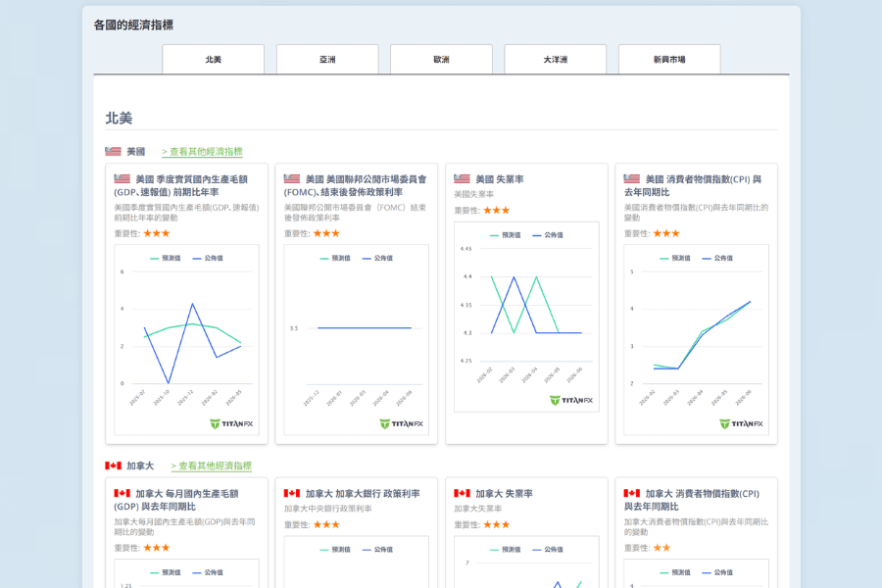882x588 pixels.
Task: Open the 美國 消費者物價指數(CPI) card title
Action: (693, 185)
